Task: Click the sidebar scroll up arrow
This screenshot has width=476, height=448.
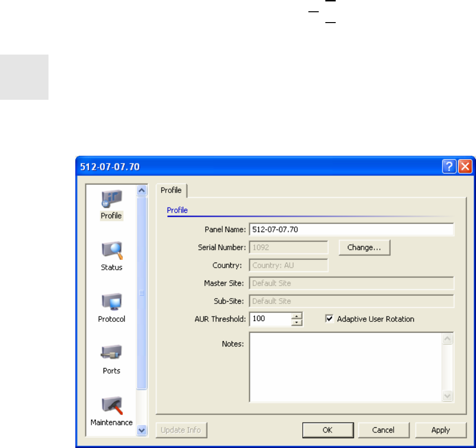Action: click(142, 191)
